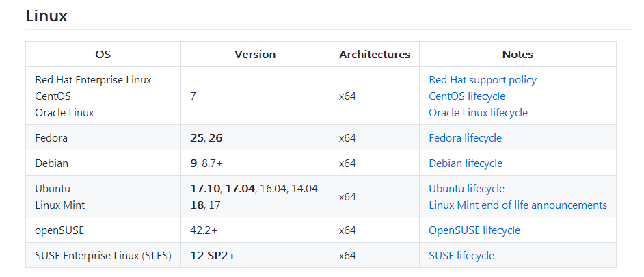Click the Linux Mint name in OS column

60,205
